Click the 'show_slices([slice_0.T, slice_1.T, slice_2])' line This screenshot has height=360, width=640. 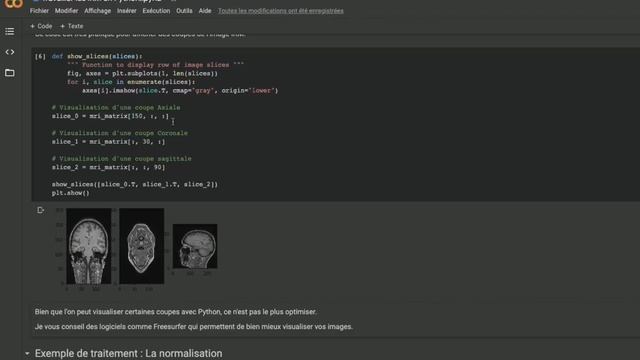coord(135,184)
